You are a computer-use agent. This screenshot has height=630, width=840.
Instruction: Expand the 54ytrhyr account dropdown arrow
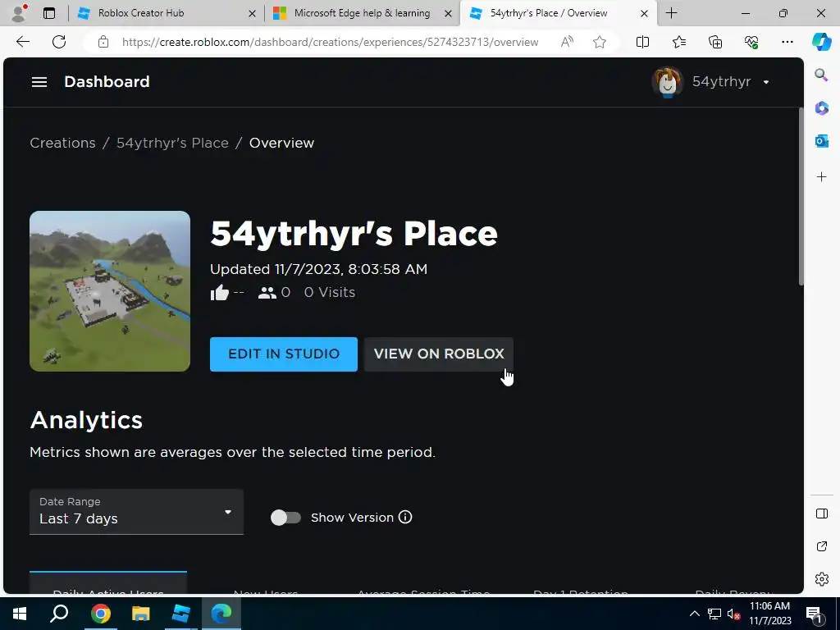[766, 82]
